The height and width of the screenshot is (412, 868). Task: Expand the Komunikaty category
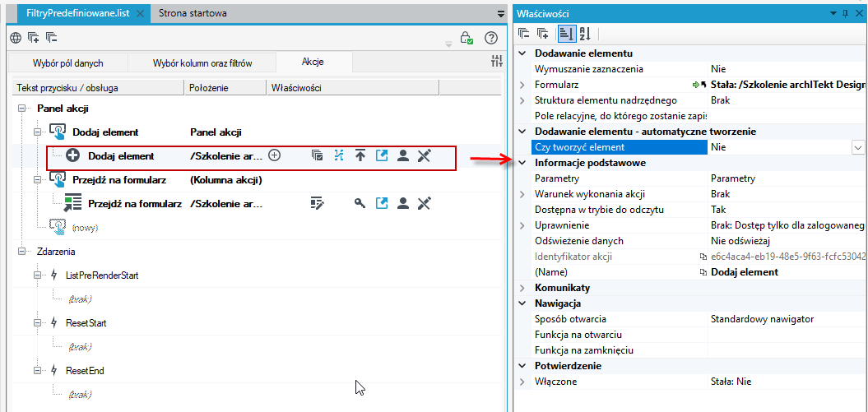point(522,288)
